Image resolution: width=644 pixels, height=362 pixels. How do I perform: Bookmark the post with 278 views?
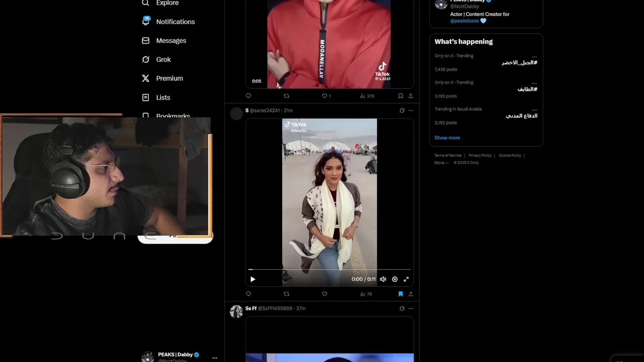[x=400, y=96]
